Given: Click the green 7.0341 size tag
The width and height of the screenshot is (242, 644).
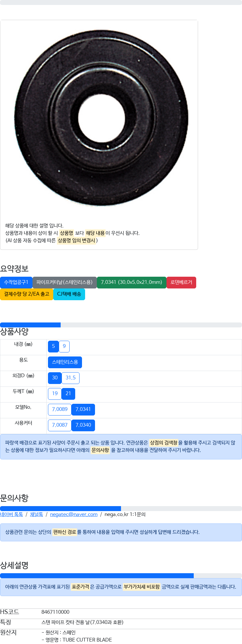Looking at the screenshot, I should 132,282.
